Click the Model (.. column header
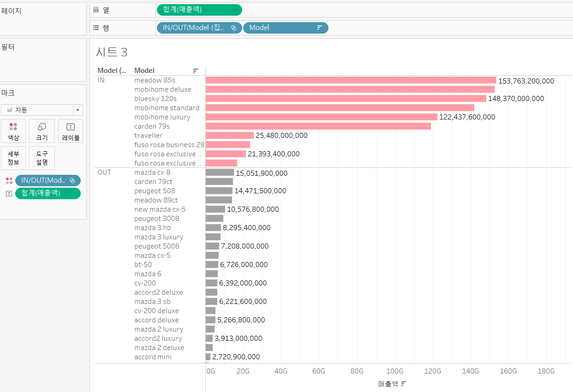Viewport: 573px width, 392px height. pos(111,71)
